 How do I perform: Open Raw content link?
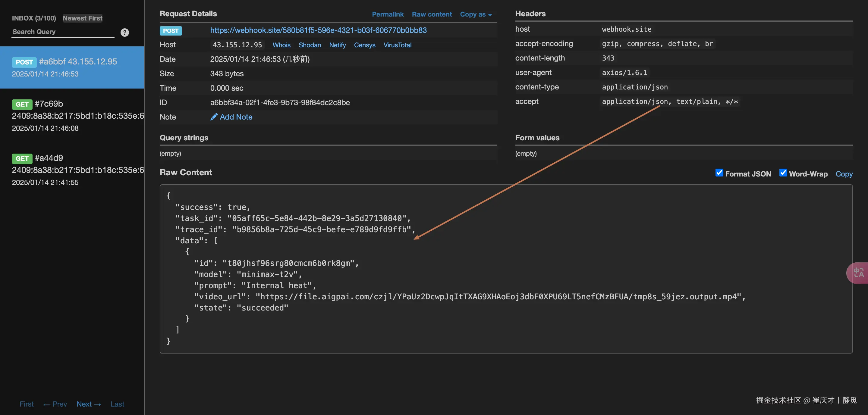click(x=432, y=14)
